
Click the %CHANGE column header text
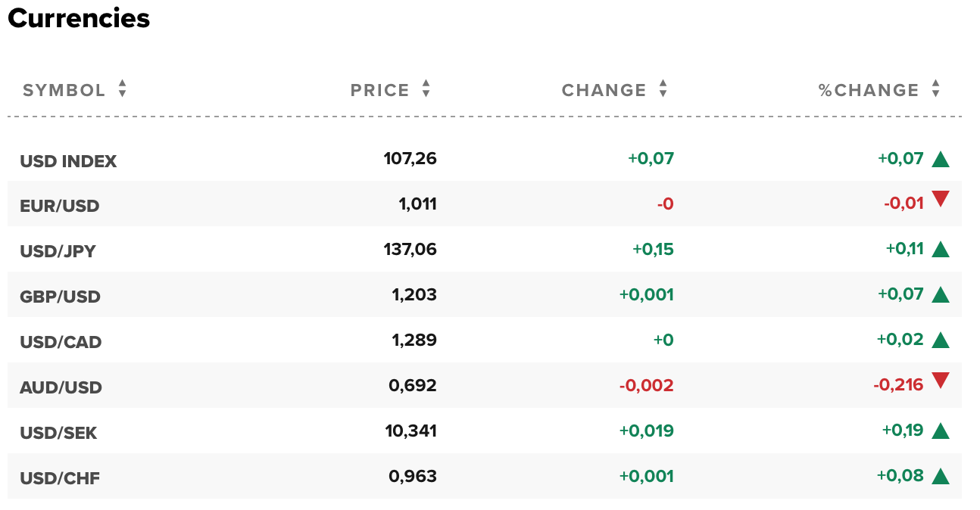[x=868, y=91]
